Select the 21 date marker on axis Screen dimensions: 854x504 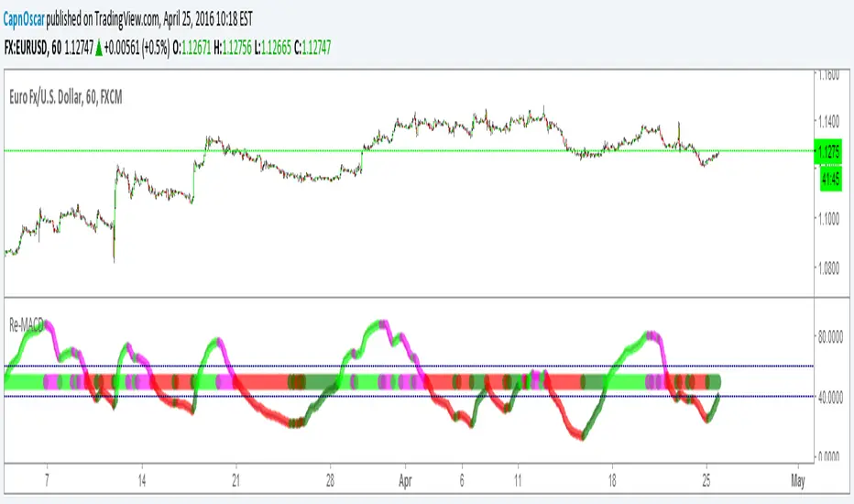coord(235,482)
